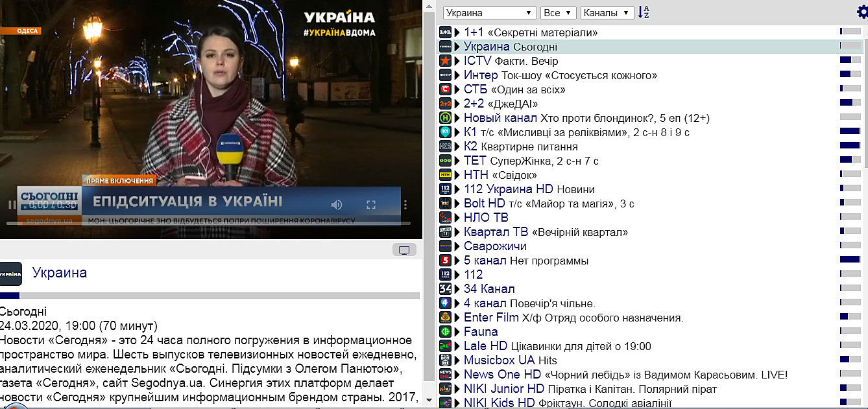Open the Все category filter dropdown
868x409 pixels.
558,13
